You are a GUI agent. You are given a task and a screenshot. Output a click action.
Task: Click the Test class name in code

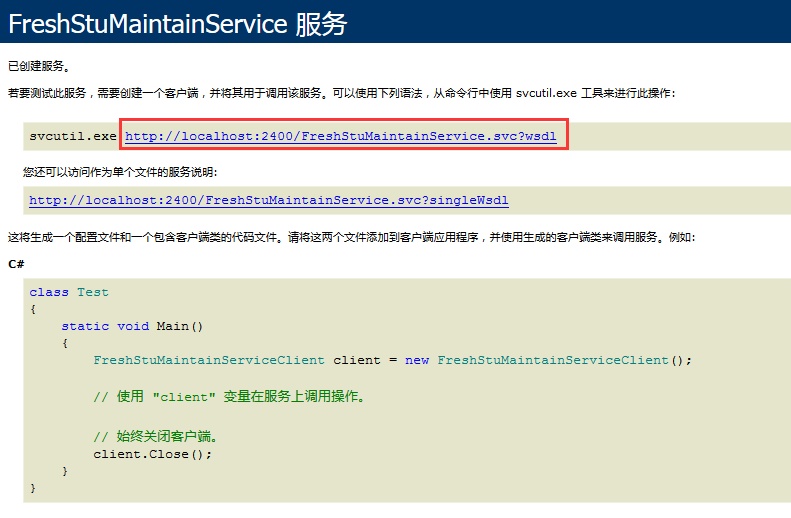tap(93, 292)
